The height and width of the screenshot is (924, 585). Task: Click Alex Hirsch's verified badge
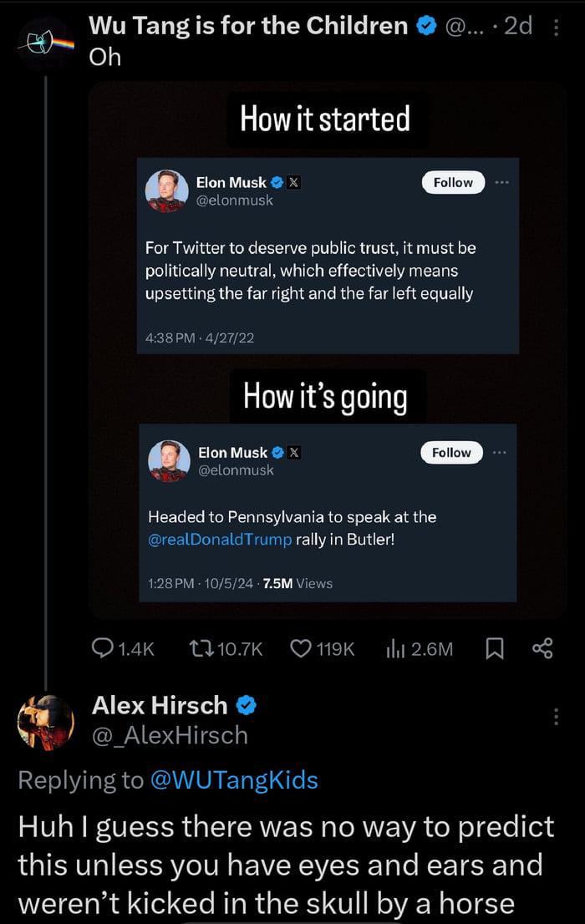click(246, 706)
